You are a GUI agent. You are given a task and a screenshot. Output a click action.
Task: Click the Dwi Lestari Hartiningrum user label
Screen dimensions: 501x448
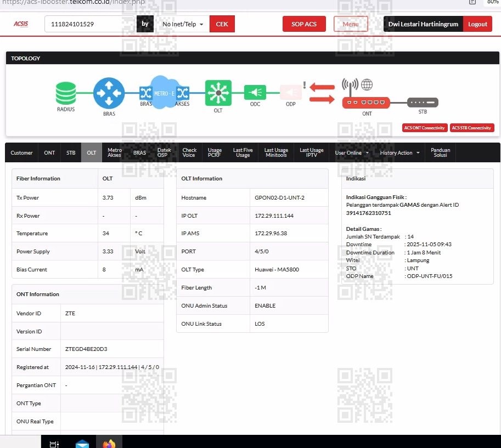click(x=423, y=24)
